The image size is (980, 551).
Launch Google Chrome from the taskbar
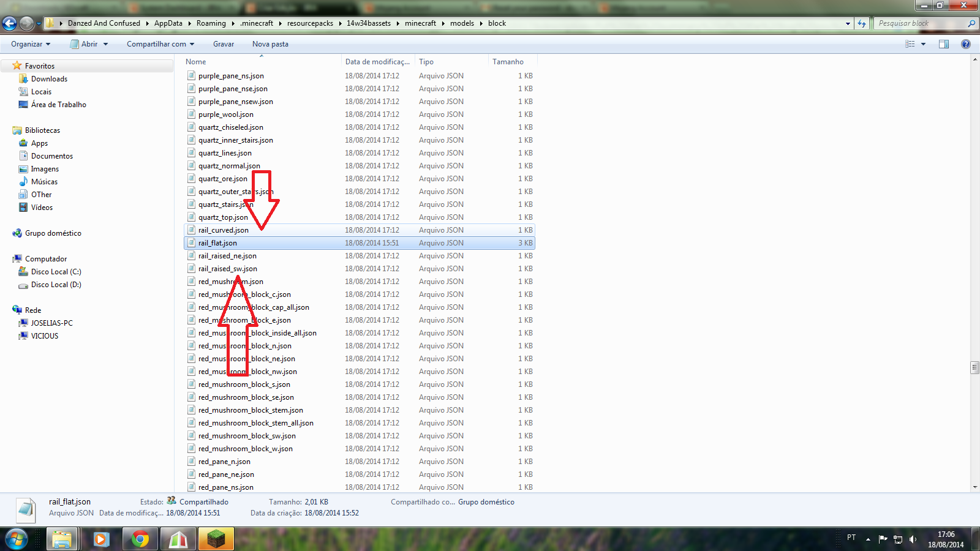coord(140,539)
